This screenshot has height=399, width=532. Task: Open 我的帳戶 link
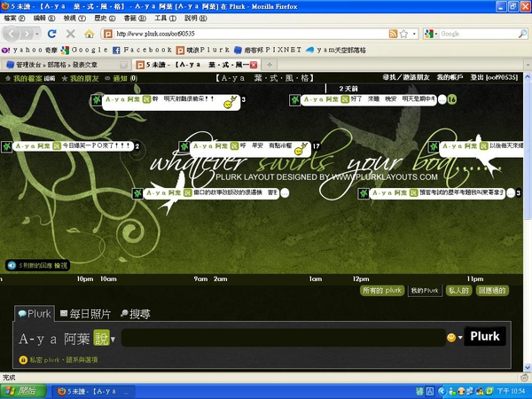click(x=450, y=77)
